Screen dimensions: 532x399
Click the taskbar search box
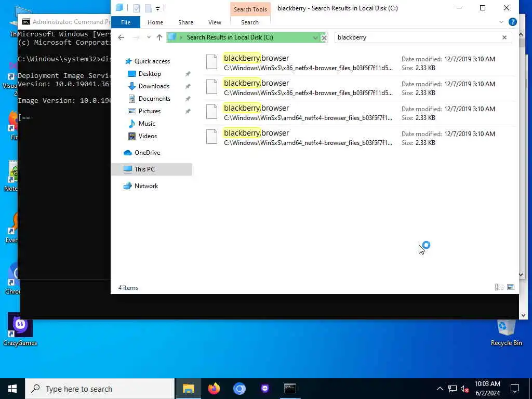point(100,389)
